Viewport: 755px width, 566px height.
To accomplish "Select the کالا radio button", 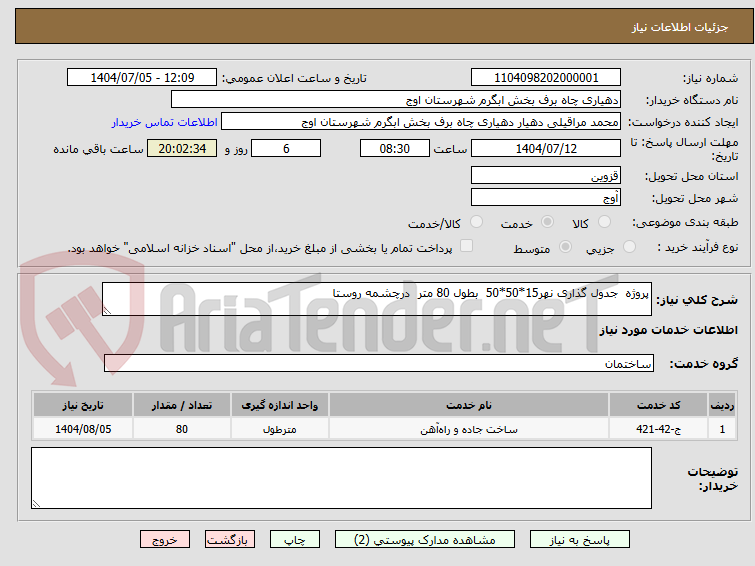I will (x=604, y=222).
